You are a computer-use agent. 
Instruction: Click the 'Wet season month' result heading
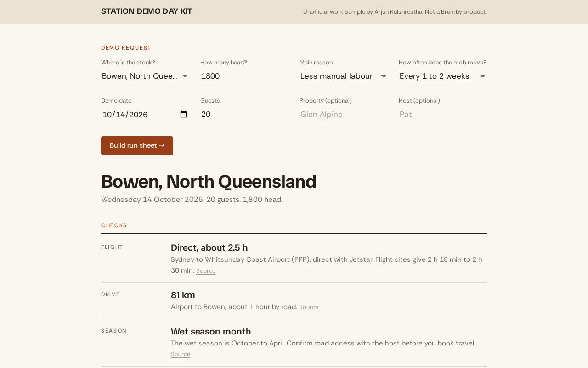tap(211, 332)
